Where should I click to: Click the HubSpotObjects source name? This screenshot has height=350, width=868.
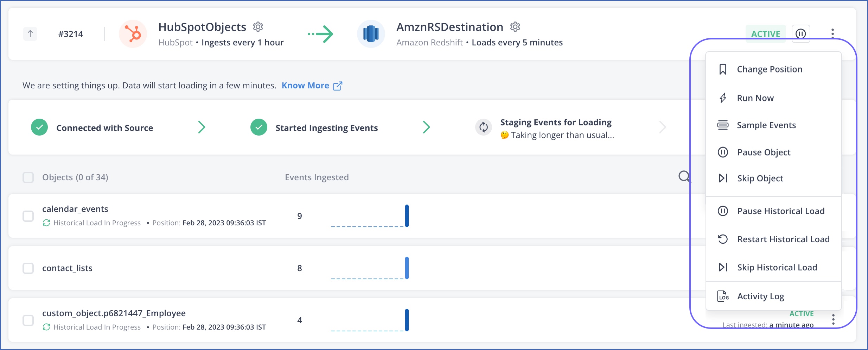[202, 27]
